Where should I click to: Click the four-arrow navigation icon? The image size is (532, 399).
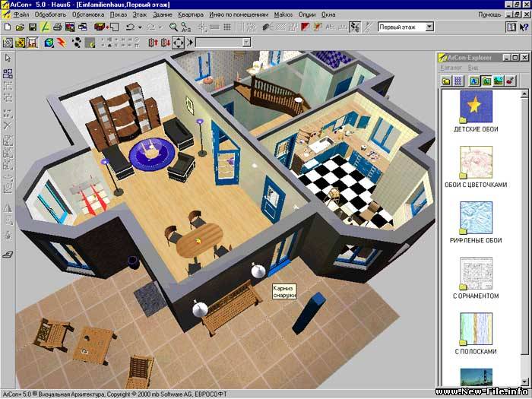(x=178, y=43)
